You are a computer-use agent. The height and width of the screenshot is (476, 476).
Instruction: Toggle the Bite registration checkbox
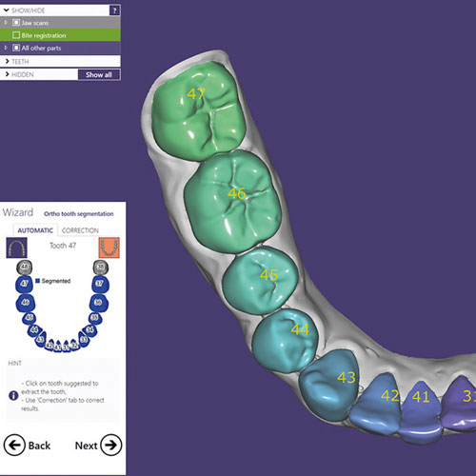(x=16, y=35)
